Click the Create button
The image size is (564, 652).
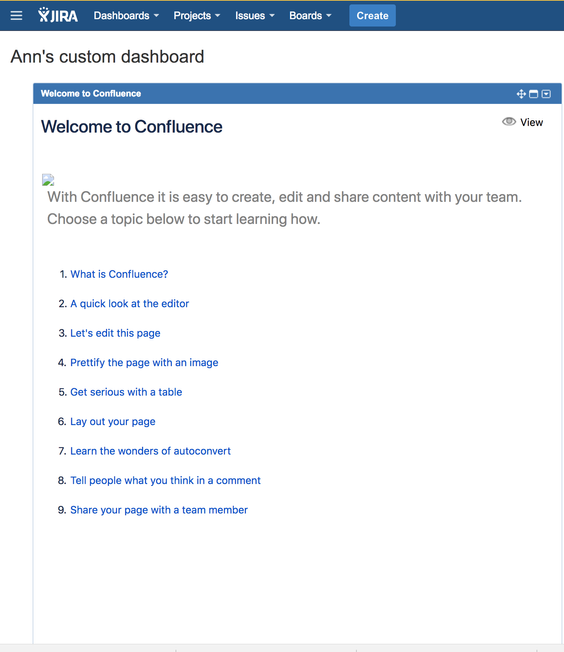pos(372,16)
